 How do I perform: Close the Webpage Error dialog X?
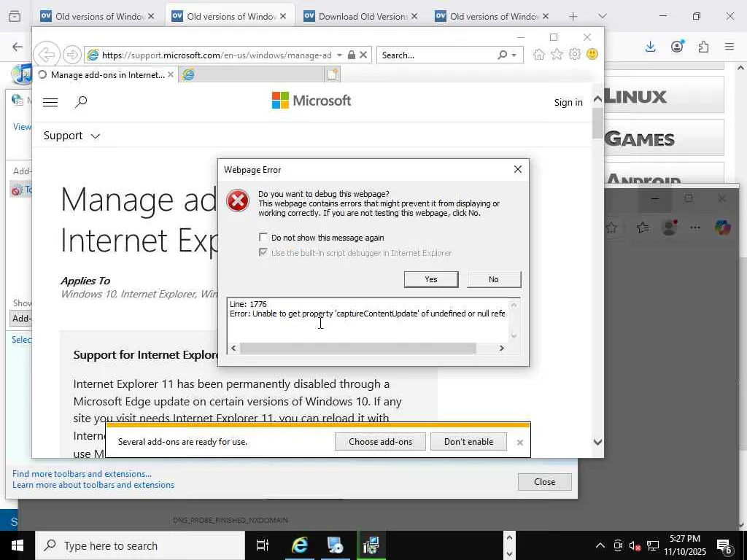518,169
